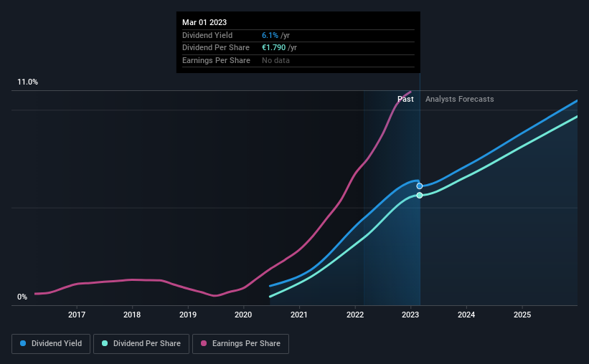The image size is (589, 364).
Task: Click 'Dividend Yield' row label in tooltip
Action: [x=207, y=35]
